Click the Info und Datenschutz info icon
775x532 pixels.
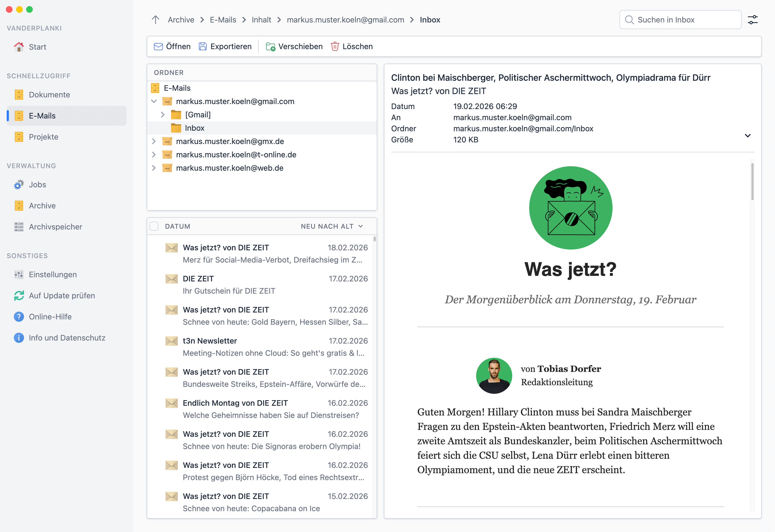(19, 338)
